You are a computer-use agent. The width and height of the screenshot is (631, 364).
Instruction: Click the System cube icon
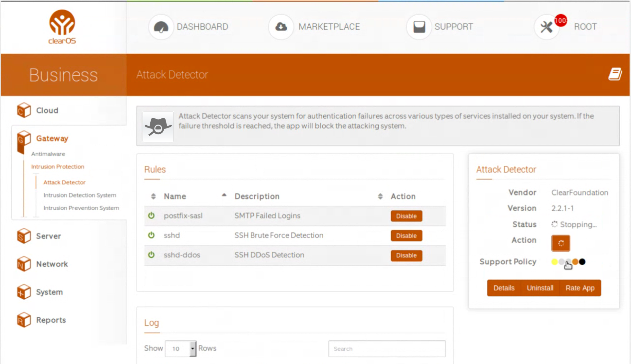pyautogui.click(x=24, y=292)
